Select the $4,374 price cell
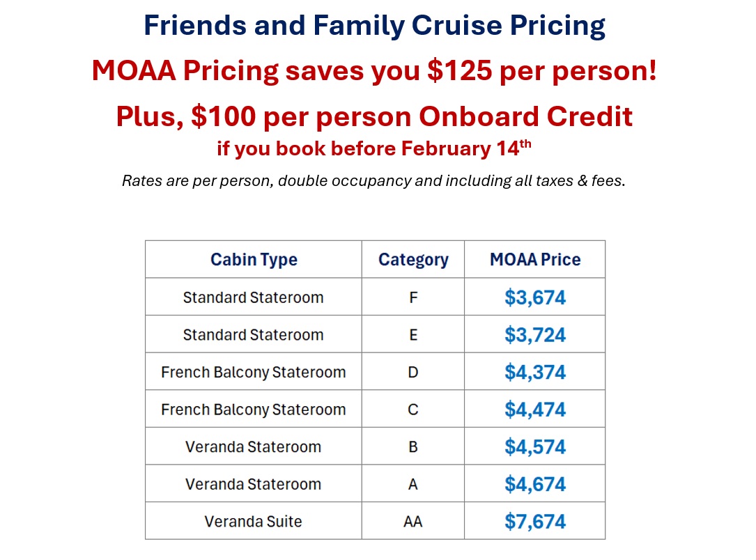 click(x=535, y=372)
